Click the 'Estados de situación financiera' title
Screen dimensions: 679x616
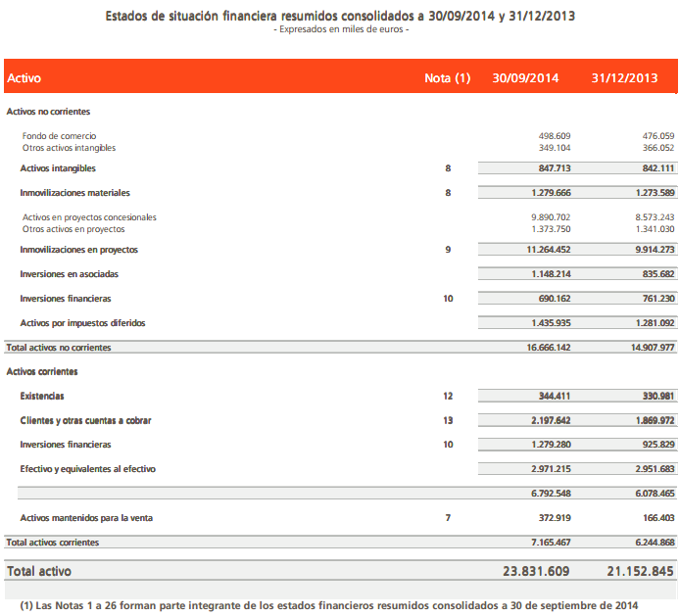pyautogui.click(x=339, y=16)
